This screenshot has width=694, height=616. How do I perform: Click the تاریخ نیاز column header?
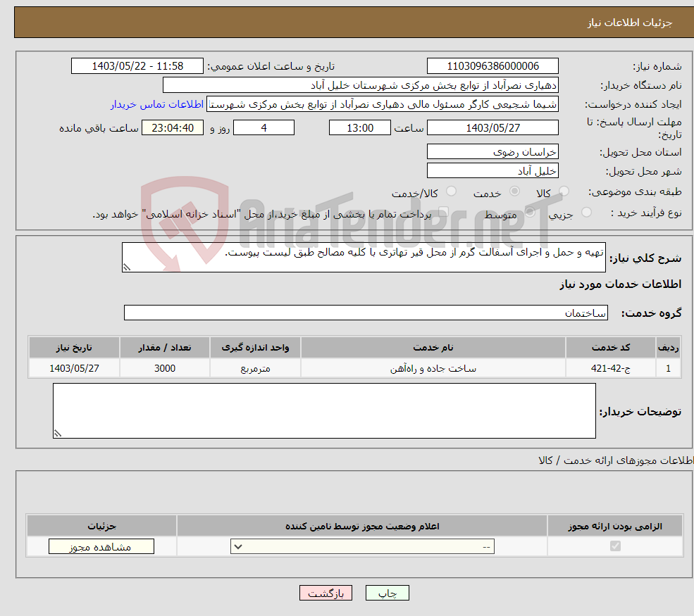click(75, 348)
